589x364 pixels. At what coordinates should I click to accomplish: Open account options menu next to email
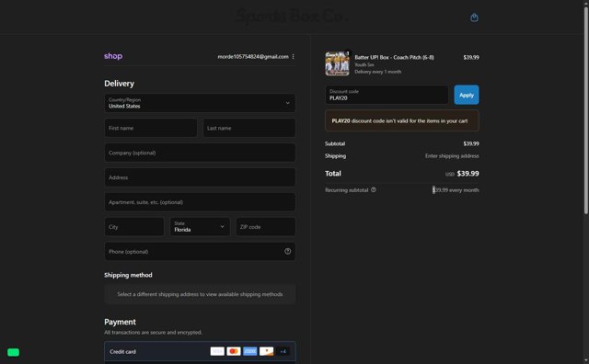[293, 57]
